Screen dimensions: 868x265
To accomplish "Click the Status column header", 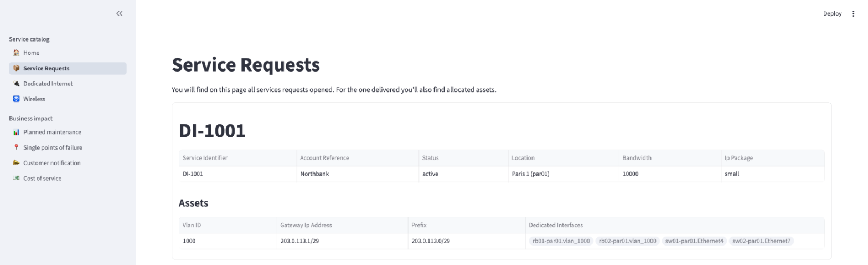I will pos(463,158).
